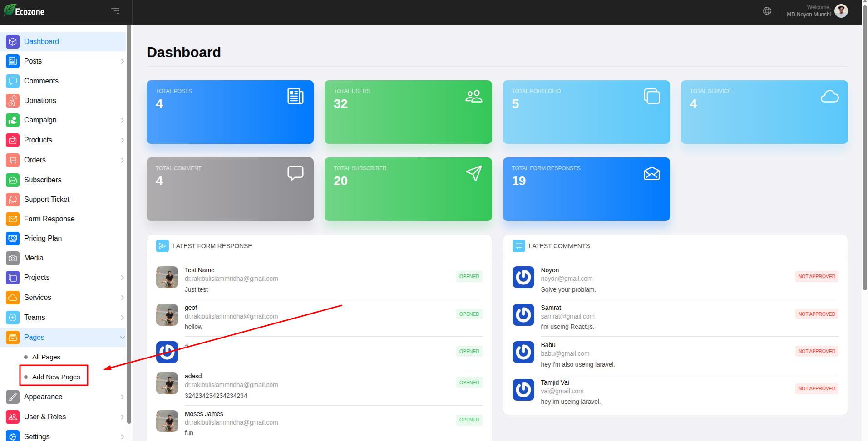The height and width of the screenshot is (441, 868).
Task: Click the Posts newspaper sidebar icon
Action: 13,61
